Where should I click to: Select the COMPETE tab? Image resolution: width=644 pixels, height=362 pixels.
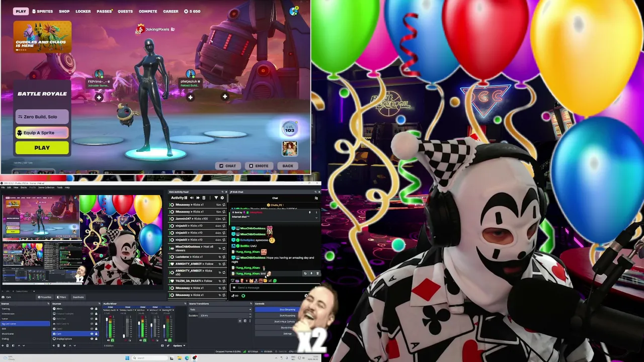pos(148,11)
